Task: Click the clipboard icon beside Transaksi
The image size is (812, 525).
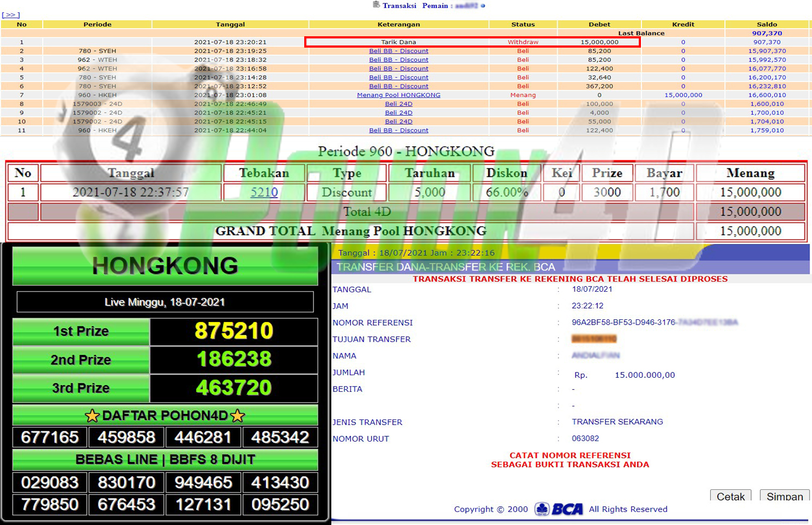Action: click(x=376, y=5)
